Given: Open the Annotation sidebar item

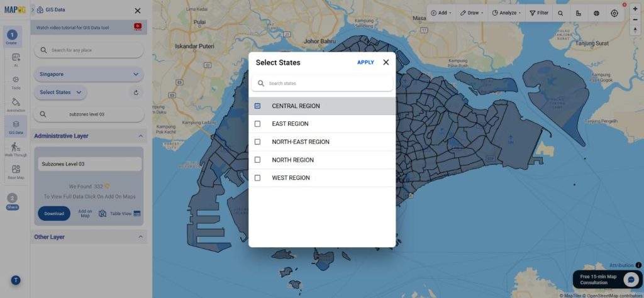Looking at the screenshot, I should pyautogui.click(x=16, y=105).
